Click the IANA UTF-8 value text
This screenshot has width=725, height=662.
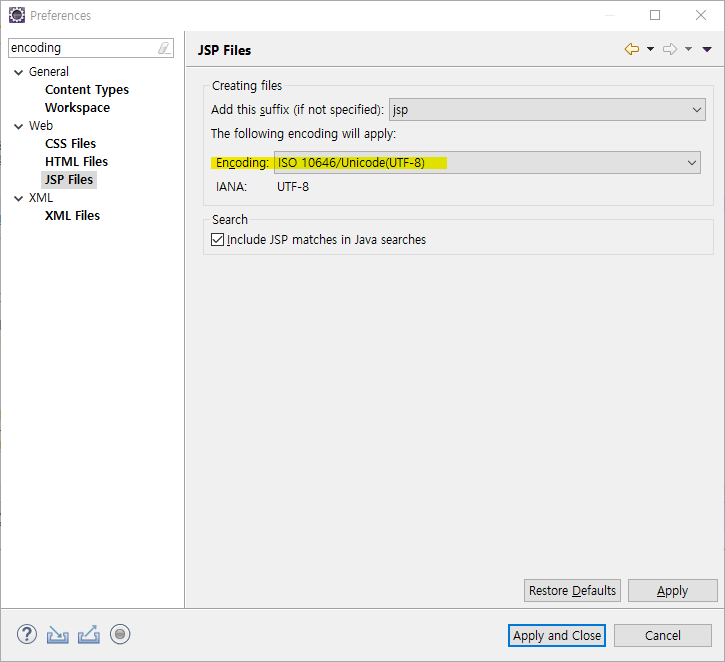point(293,187)
